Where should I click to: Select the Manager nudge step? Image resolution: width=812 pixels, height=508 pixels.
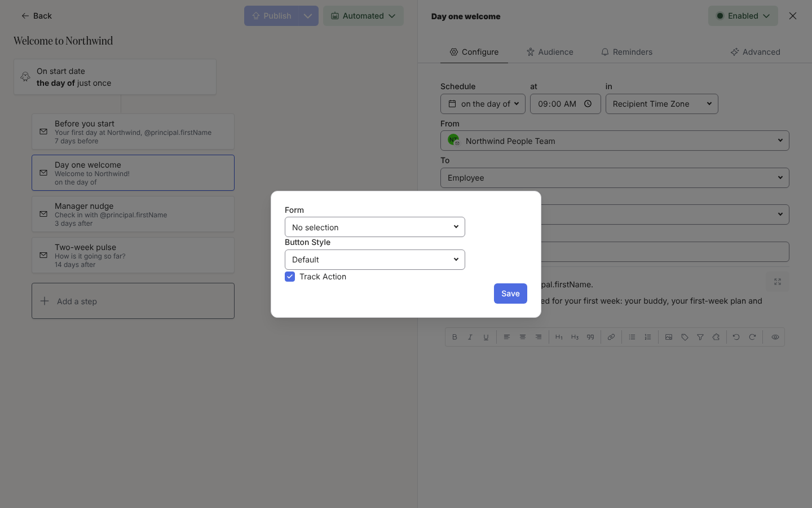(x=133, y=214)
